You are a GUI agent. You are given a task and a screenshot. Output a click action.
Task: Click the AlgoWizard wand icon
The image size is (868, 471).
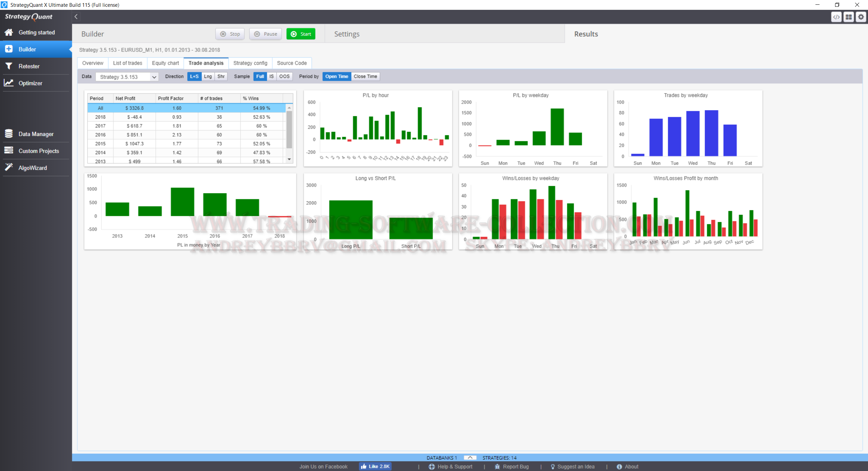click(9, 167)
